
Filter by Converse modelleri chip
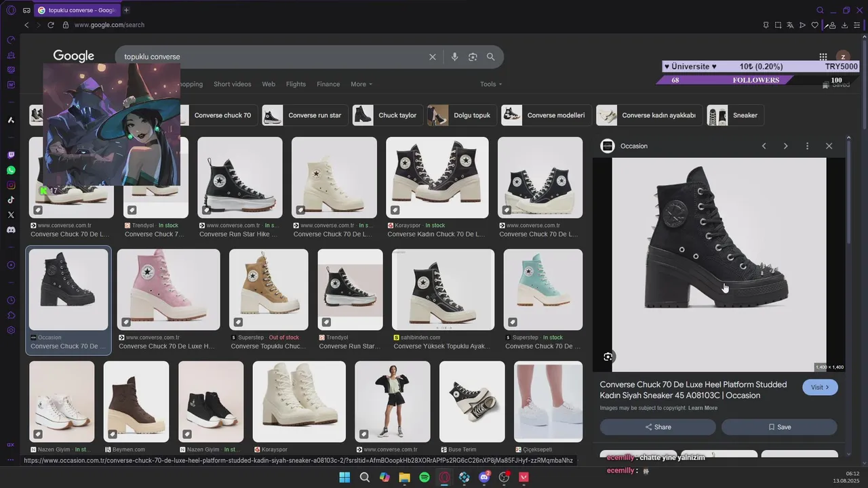[547, 115]
